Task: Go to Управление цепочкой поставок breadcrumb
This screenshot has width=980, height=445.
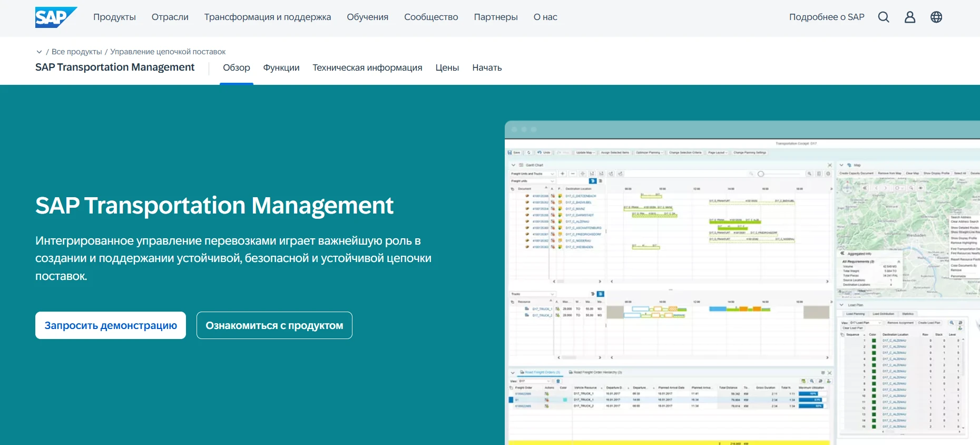Action: click(168, 52)
